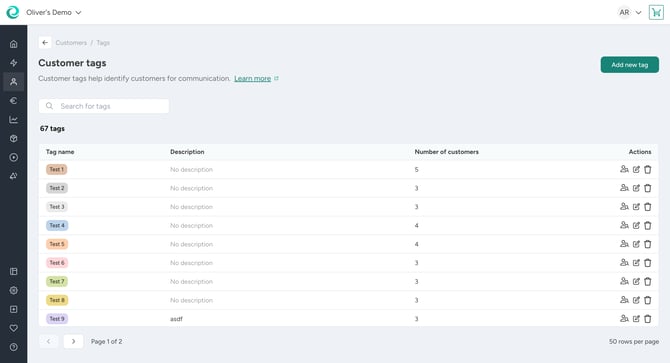Click the yellow Test 8 tag badge

(x=57, y=300)
